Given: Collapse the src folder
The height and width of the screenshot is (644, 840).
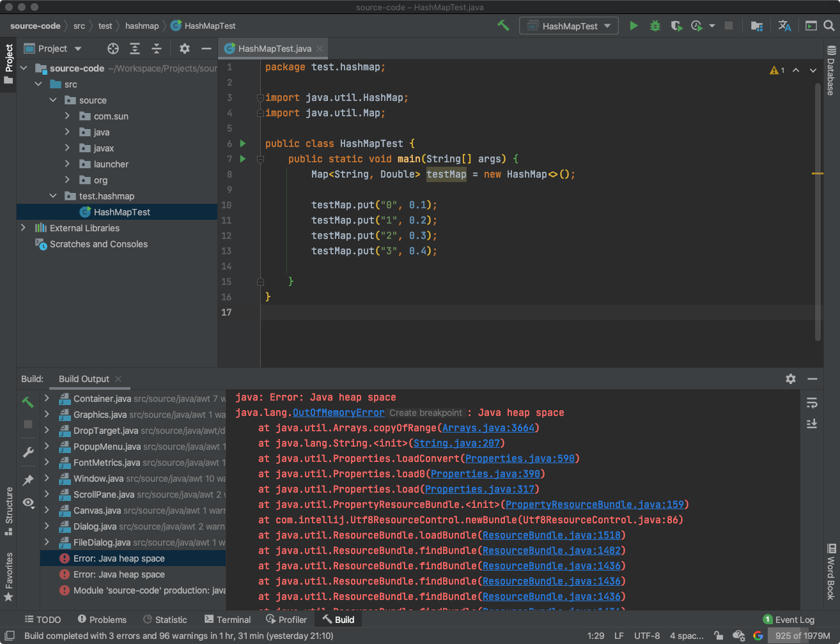Looking at the screenshot, I should 39,84.
